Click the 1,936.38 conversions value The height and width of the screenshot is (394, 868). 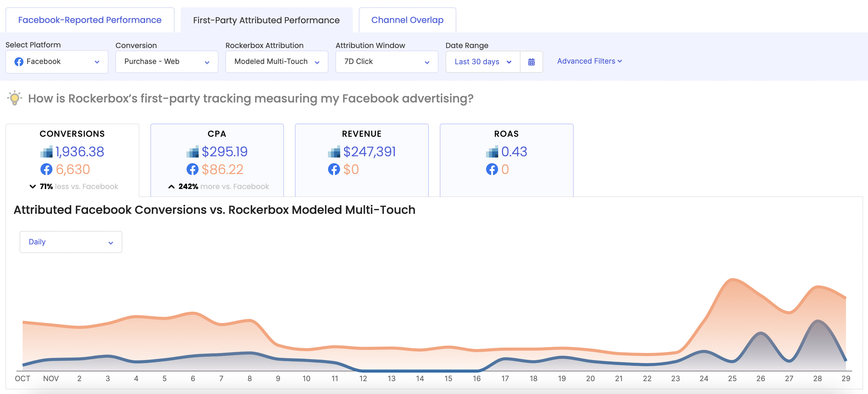point(80,152)
